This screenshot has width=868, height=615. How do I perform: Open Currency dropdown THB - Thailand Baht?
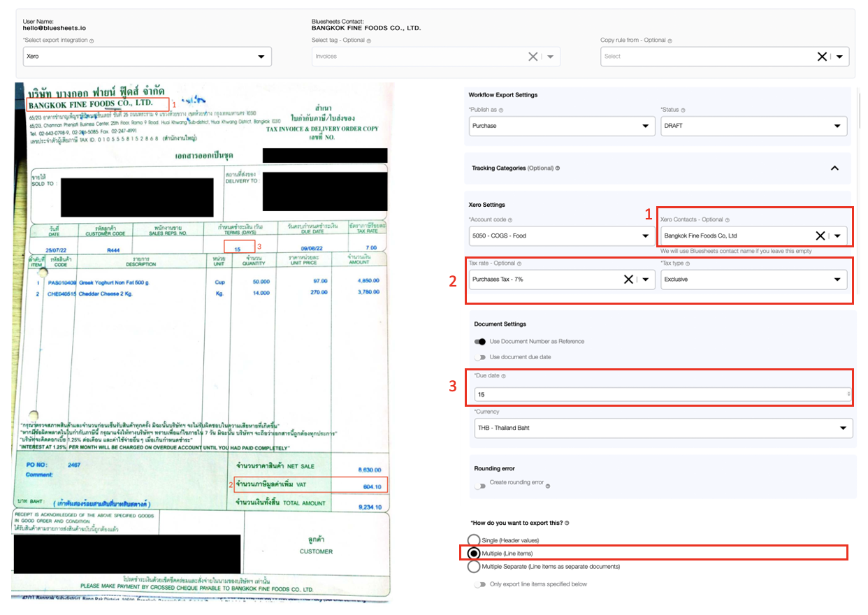(663, 428)
